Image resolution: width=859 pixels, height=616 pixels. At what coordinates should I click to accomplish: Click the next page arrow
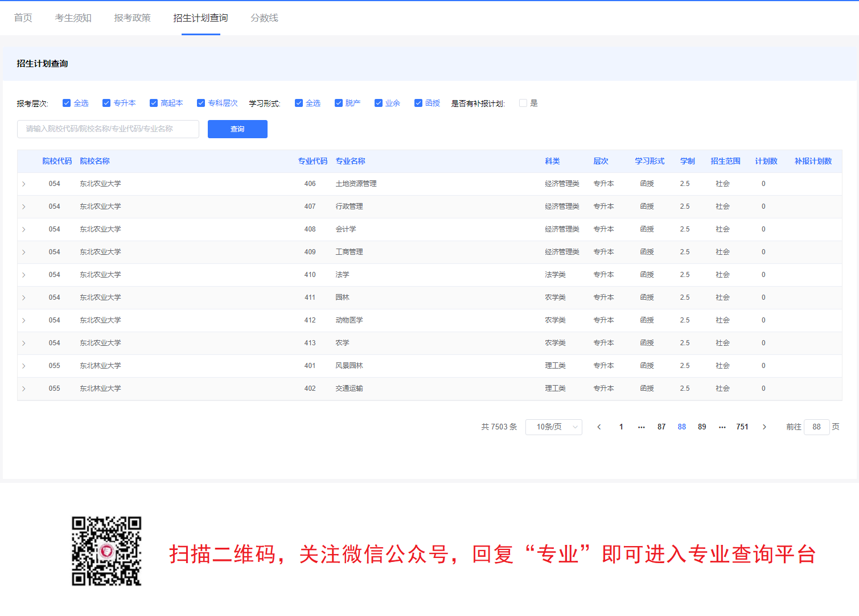(x=765, y=427)
